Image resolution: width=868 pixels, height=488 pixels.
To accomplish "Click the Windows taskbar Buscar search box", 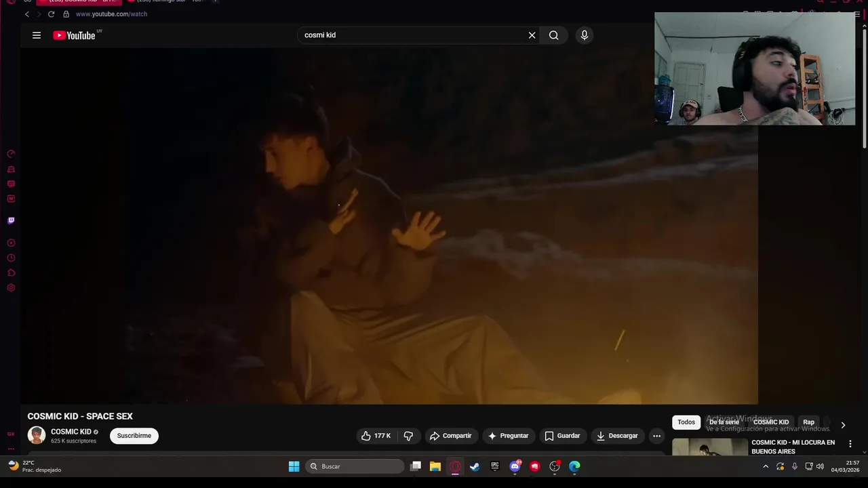I will click(x=356, y=466).
